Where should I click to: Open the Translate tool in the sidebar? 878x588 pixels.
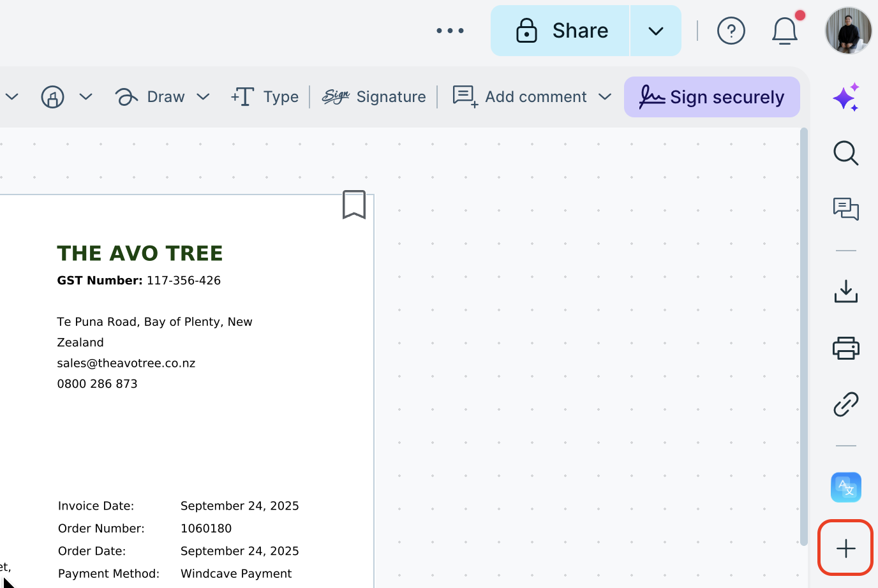tap(845, 487)
